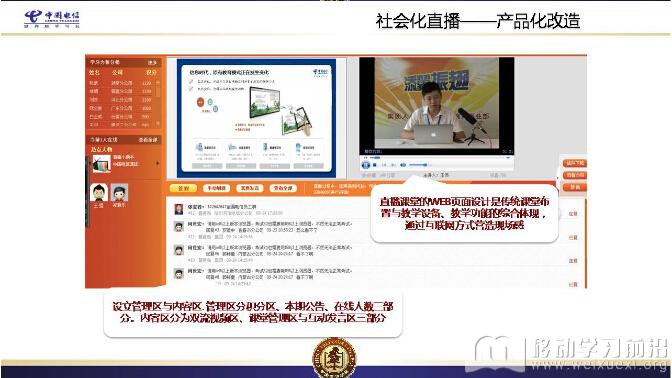Open the fourth white pill tab in the toolbar
672x378 pixels.
pyautogui.click(x=283, y=188)
